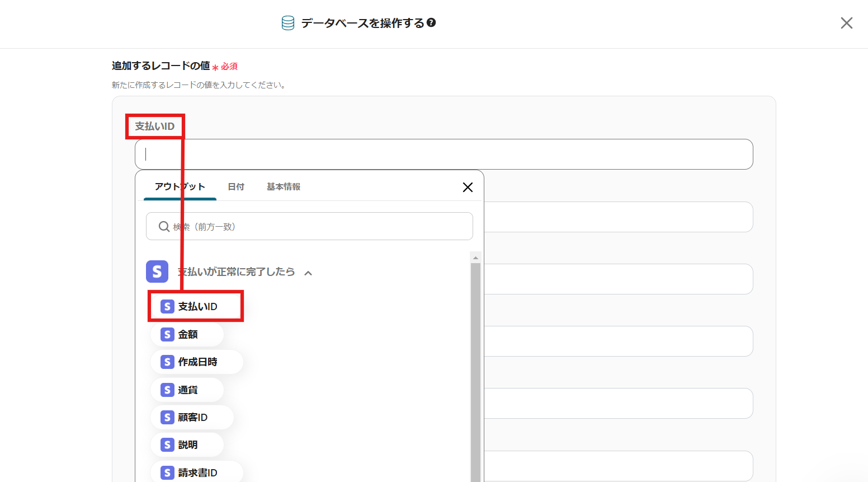The width and height of the screenshot is (868, 482).
Task: Select the 顧客ID output chip
Action: [x=192, y=417]
